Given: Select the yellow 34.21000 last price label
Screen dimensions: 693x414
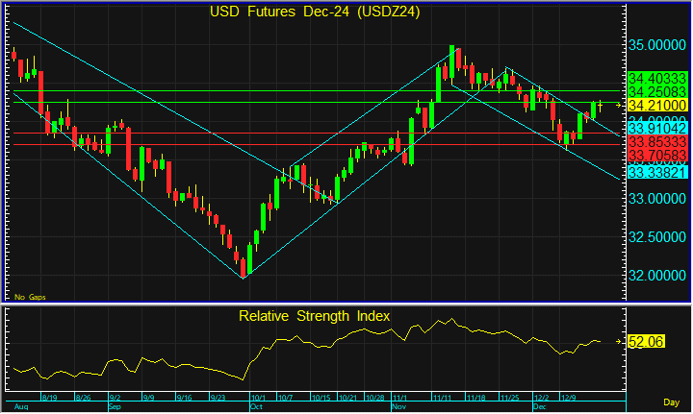Looking at the screenshot, I should pyautogui.click(x=658, y=105).
